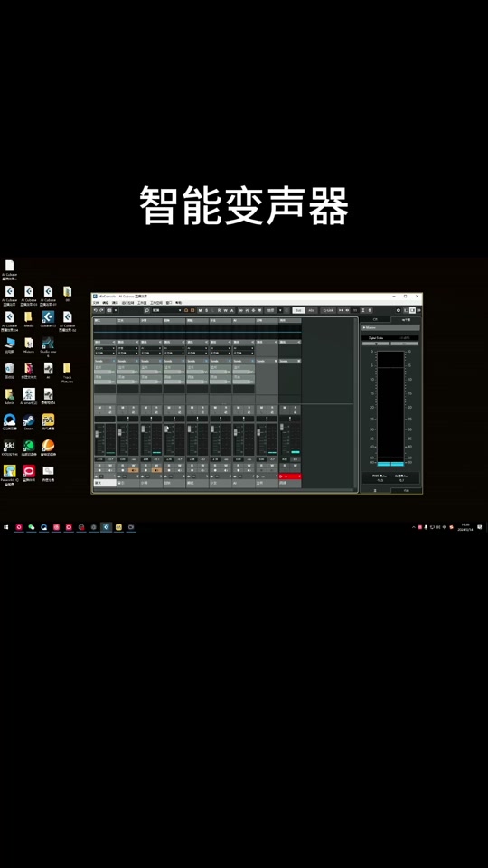Click the toolbar R read automation button

coord(219,310)
